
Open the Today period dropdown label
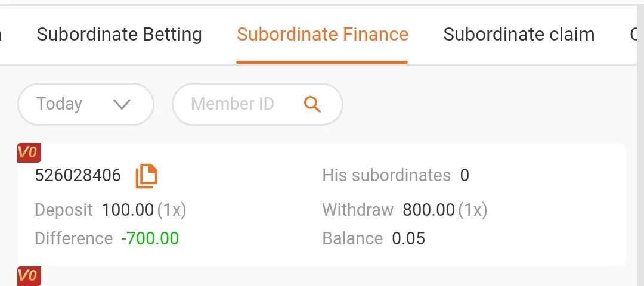tap(59, 104)
